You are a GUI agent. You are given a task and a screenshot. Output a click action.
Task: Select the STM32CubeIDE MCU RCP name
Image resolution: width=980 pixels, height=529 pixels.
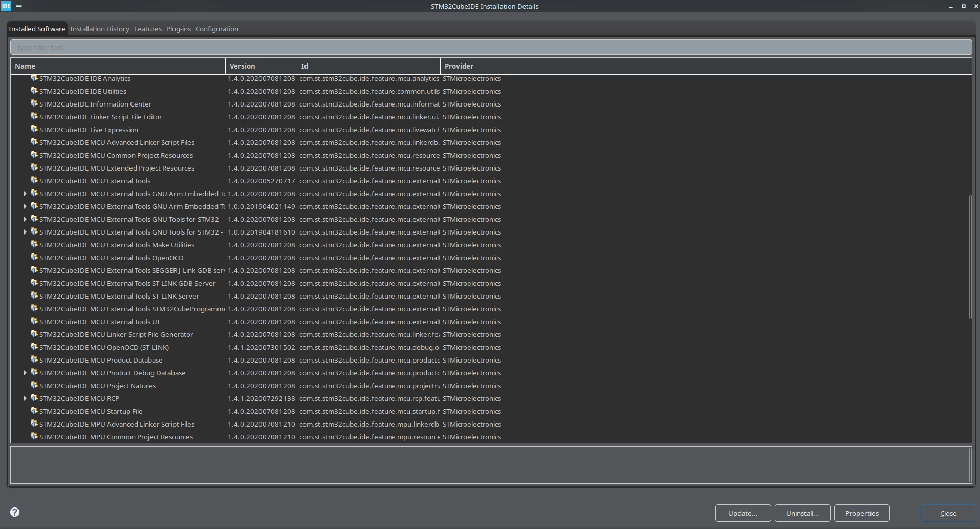click(x=79, y=398)
